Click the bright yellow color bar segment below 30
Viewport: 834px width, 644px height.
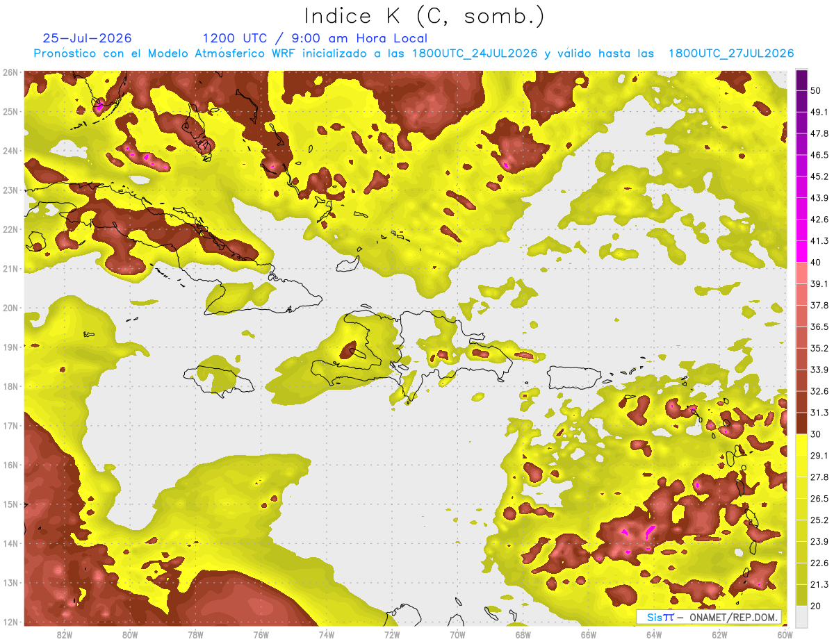tap(801, 445)
